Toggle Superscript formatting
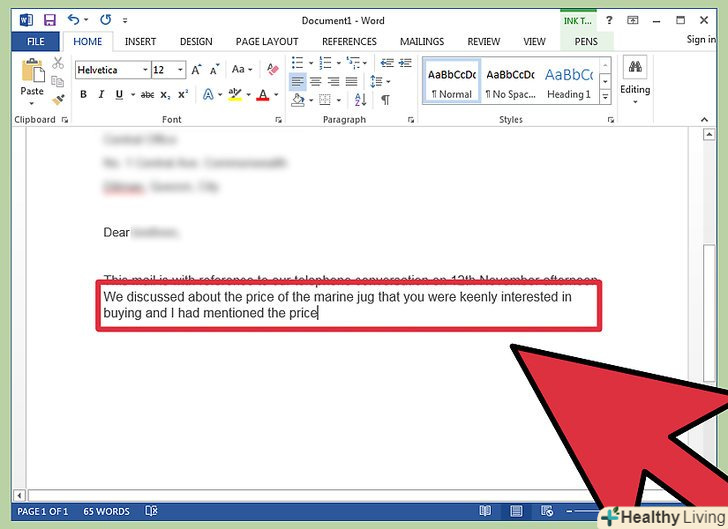The width and height of the screenshot is (728, 529). (183, 94)
